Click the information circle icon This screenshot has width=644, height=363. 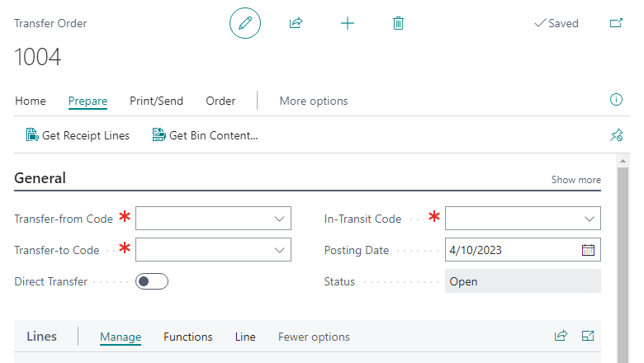coord(616,100)
